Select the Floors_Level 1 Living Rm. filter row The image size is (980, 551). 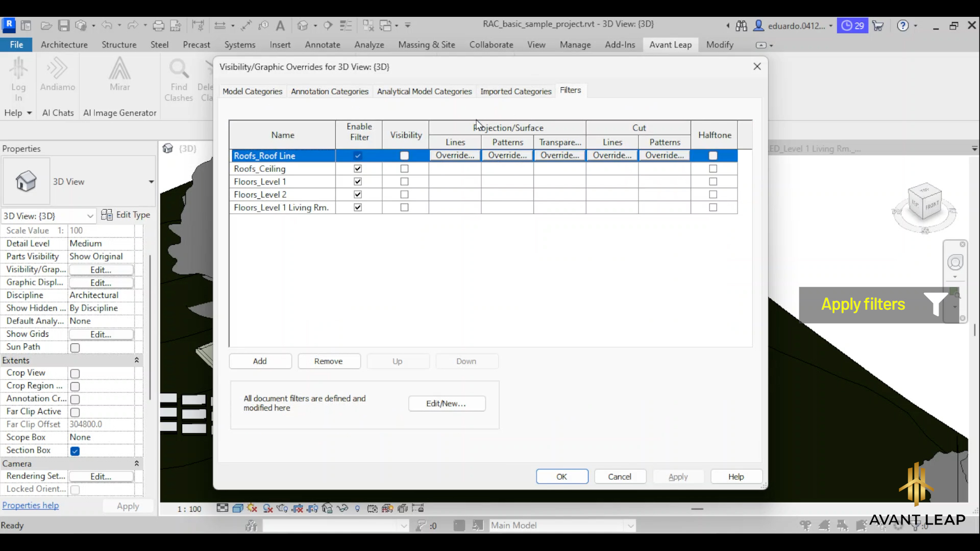point(281,208)
